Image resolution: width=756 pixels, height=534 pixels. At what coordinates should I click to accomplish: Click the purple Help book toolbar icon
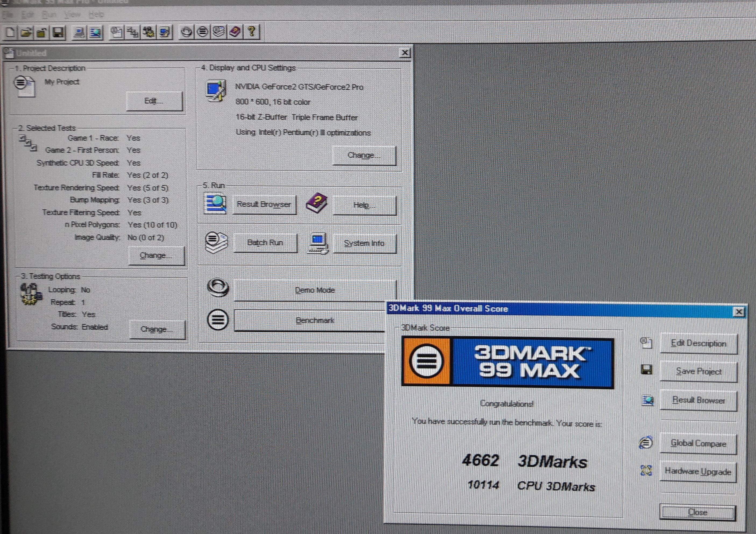(x=235, y=32)
